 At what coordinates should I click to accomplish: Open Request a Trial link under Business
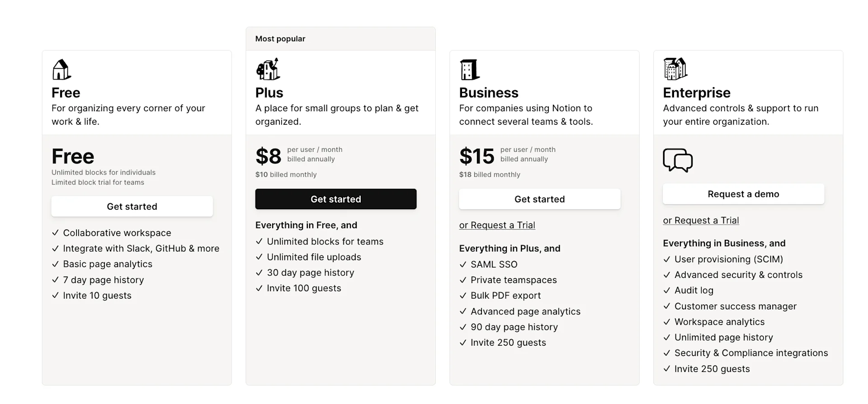[497, 225]
